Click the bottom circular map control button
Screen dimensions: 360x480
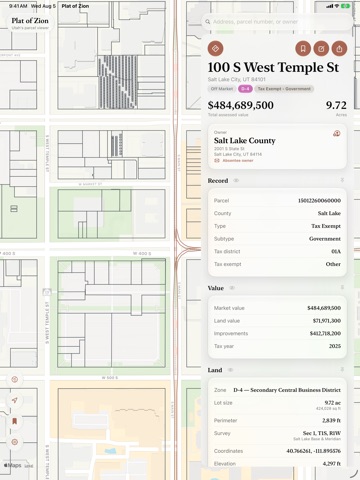pyautogui.click(x=15, y=442)
